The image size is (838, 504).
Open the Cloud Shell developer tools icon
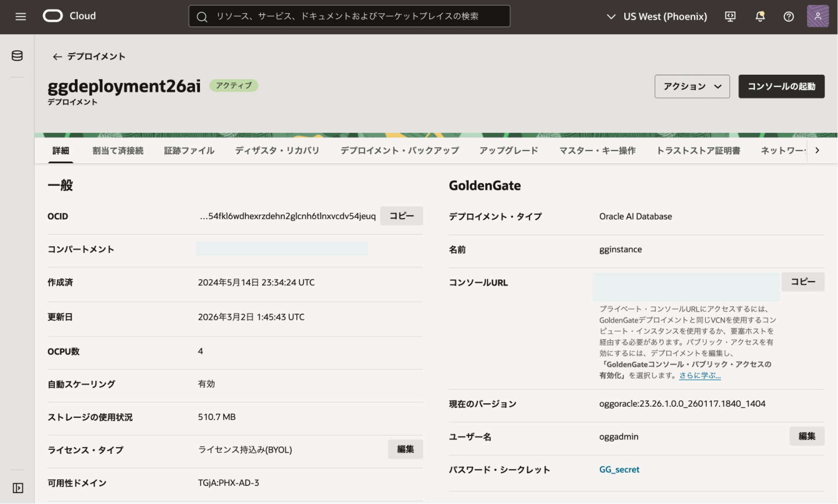click(730, 17)
